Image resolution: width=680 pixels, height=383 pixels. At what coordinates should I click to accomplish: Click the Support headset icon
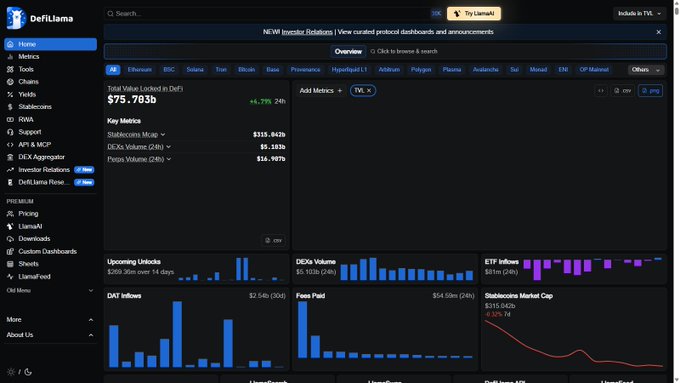(10, 132)
